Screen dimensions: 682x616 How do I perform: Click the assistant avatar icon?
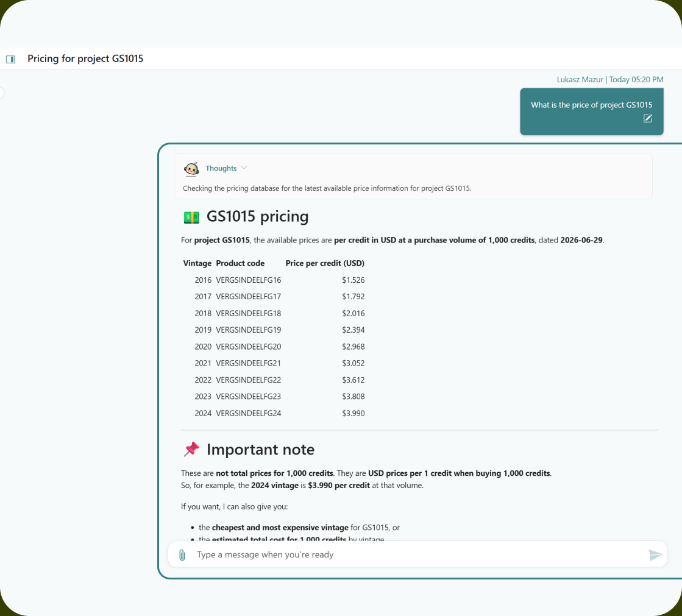[191, 169]
